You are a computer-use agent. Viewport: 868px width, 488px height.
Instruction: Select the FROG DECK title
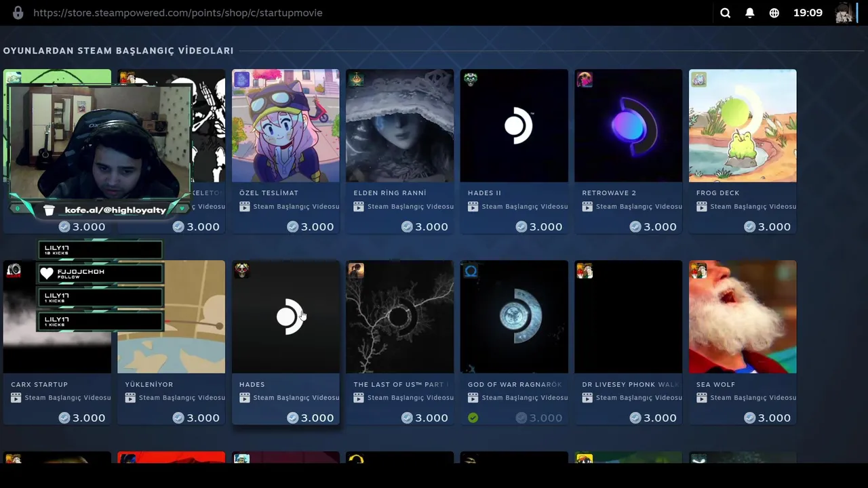(x=717, y=193)
